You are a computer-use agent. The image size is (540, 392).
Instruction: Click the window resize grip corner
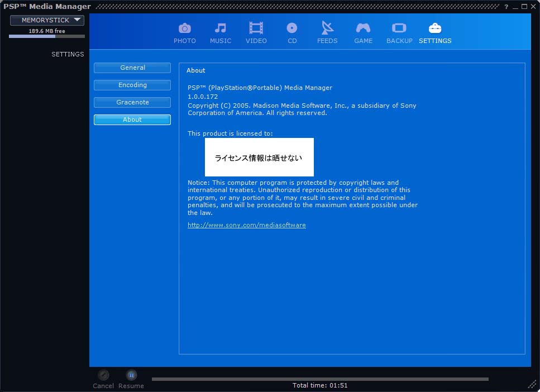pyautogui.click(x=532, y=384)
